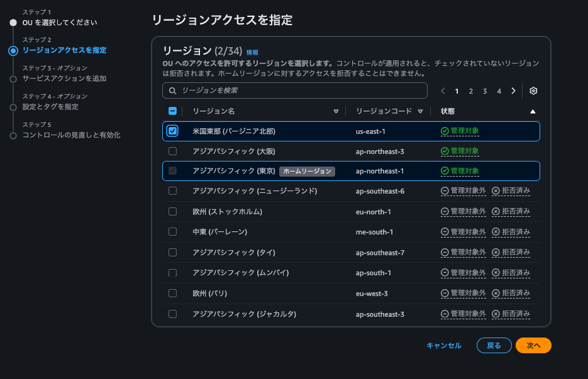This screenshot has height=379, width=588.
Task: Check the アジアパシフィック (大阪) region checkbox
Action: click(172, 151)
